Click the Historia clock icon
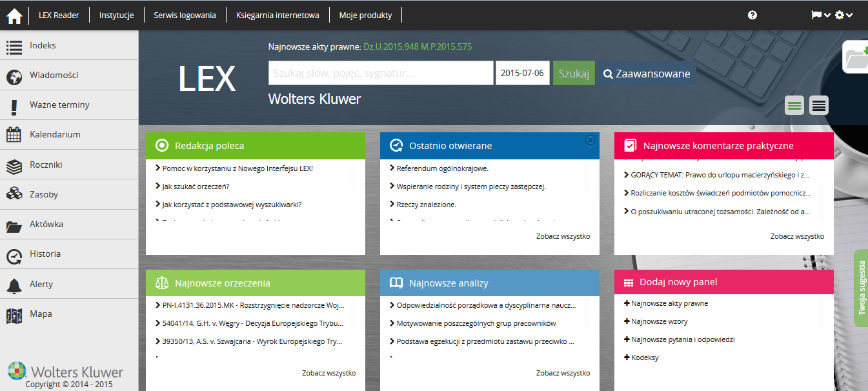The width and height of the screenshot is (868, 391). (14, 256)
